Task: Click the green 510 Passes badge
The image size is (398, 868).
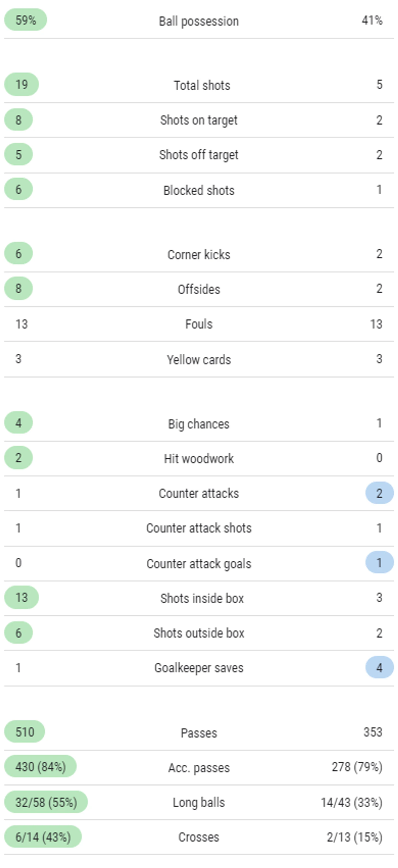Action: coord(24,732)
